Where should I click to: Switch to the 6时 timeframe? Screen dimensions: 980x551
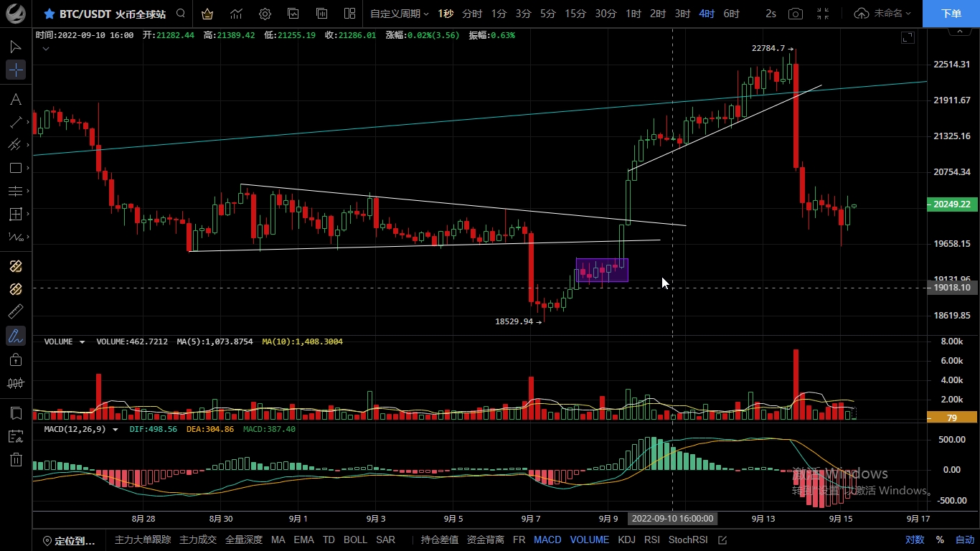[731, 14]
